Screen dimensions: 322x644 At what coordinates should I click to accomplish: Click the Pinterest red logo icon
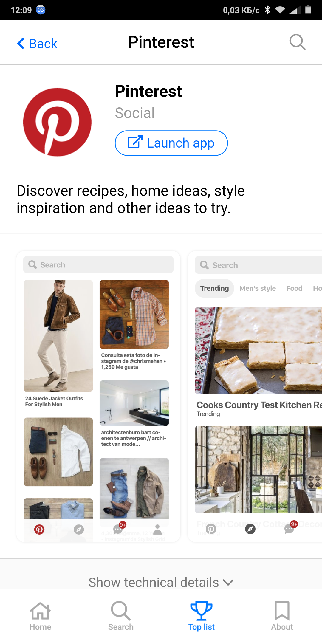click(57, 122)
